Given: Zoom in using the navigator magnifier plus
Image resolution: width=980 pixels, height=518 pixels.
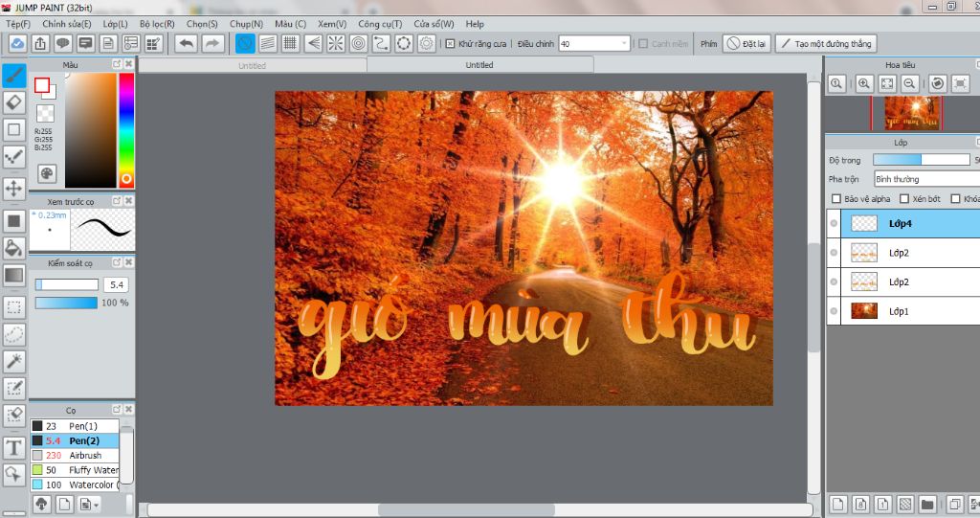Looking at the screenshot, I should [864, 84].
